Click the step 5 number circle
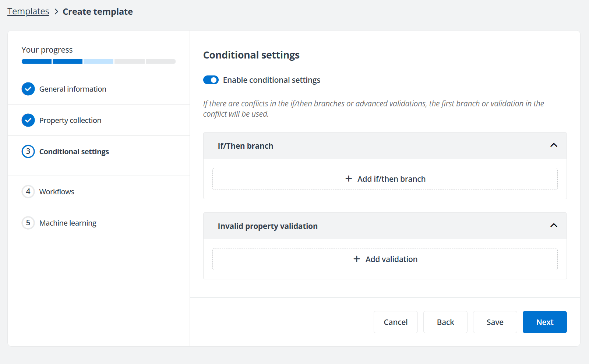 (28, 223)
